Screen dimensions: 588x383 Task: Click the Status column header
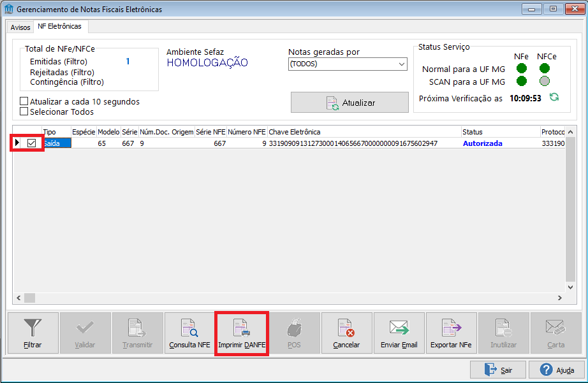click(x=500, y=132)
